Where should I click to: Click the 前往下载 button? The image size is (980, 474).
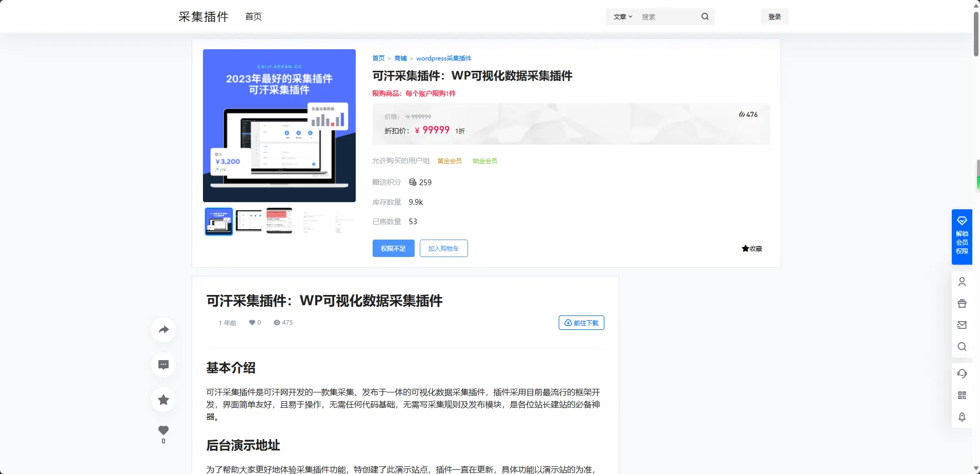581,323
